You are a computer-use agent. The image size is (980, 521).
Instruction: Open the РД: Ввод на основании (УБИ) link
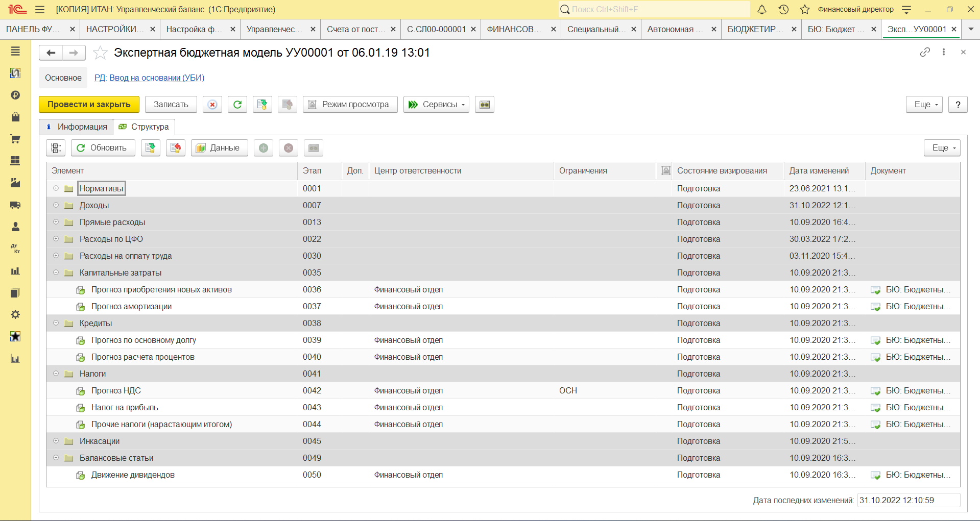click(x=149, y=78)
